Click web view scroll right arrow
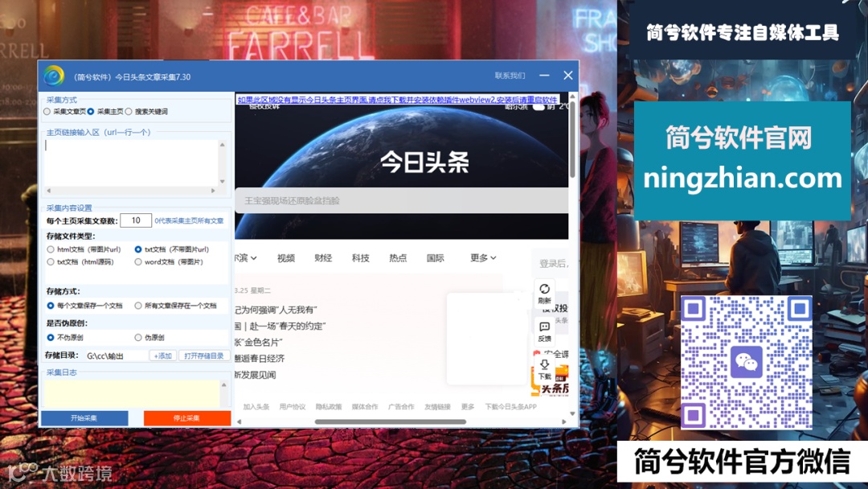The height and width of the screenshot is (489, 868). (x=563, y=421)
